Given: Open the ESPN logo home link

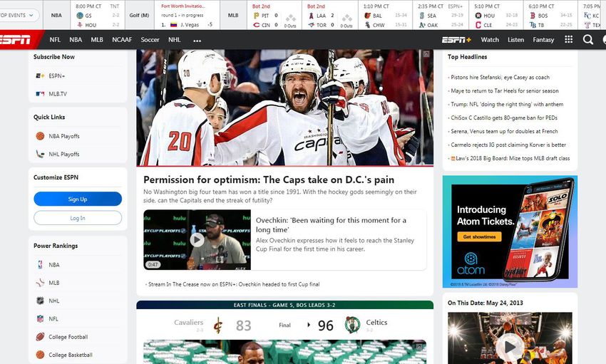Looking at the screenshot, I should 16,40.
